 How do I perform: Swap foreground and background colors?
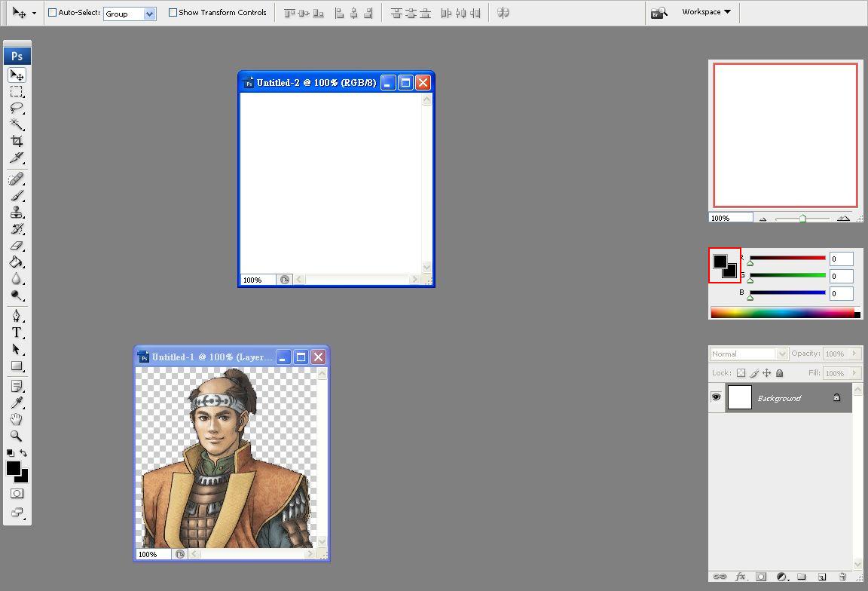coord(23,452)
